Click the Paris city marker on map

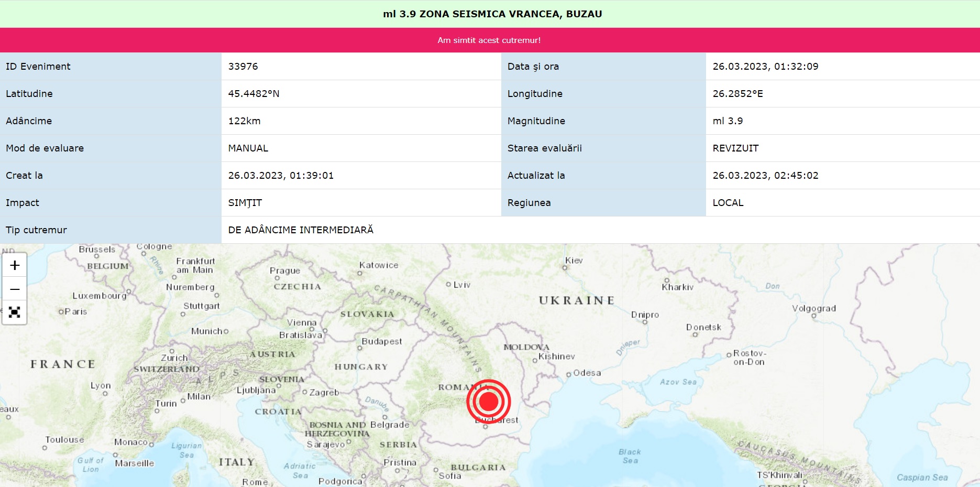61,312
